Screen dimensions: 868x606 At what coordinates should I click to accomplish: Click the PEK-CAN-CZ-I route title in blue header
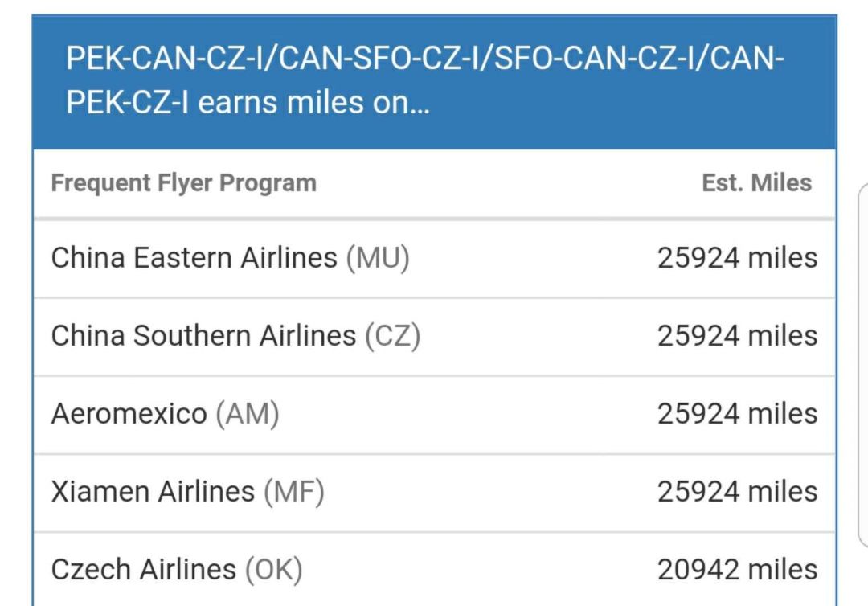click(x=425, y=59)
